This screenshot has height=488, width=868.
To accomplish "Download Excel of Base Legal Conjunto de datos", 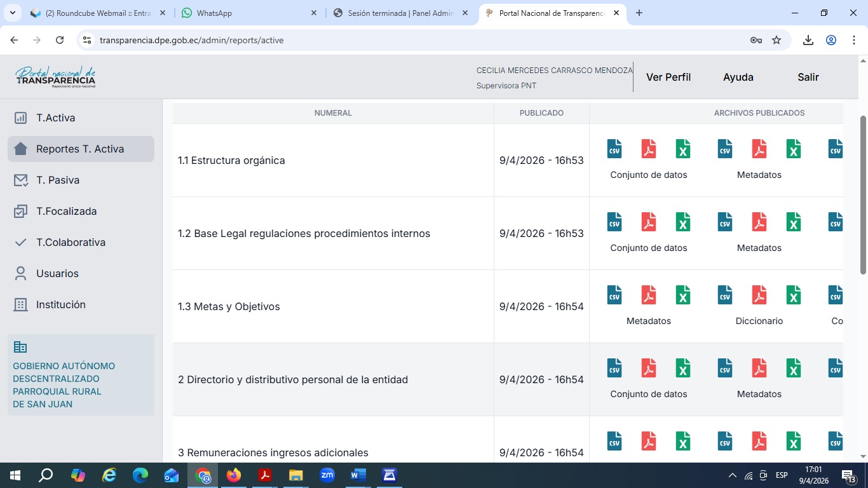I will (x=683, y=222).
